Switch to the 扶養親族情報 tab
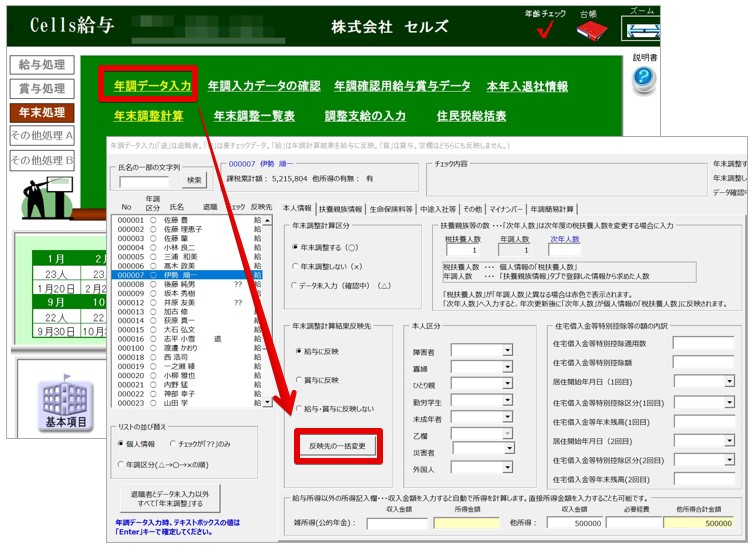 pos(341,209)
